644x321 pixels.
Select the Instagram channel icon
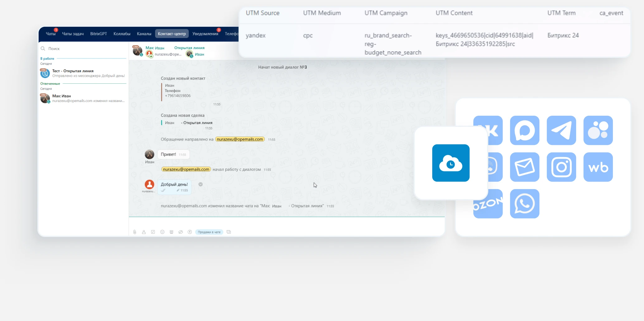click(561, 167)
